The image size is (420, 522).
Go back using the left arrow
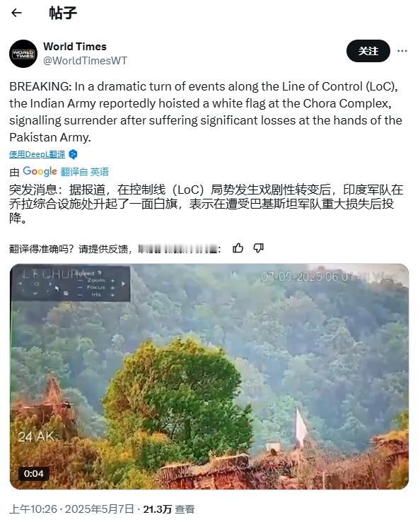click(16, 13)
